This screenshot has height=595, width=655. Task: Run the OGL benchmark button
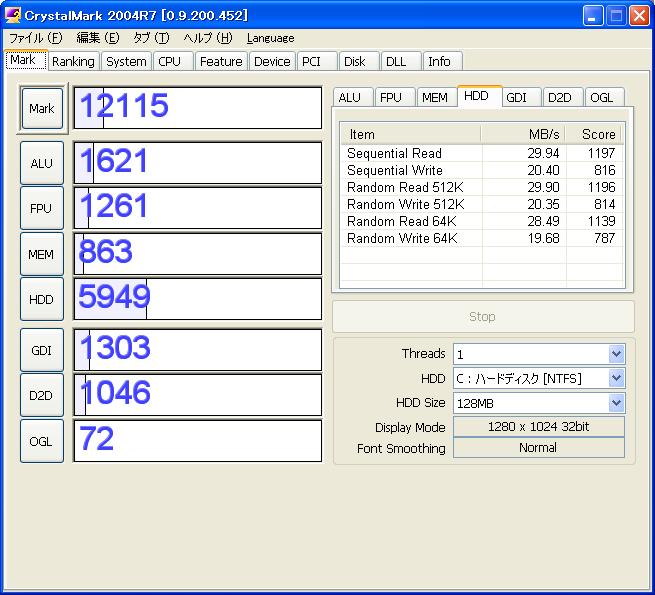42,441
